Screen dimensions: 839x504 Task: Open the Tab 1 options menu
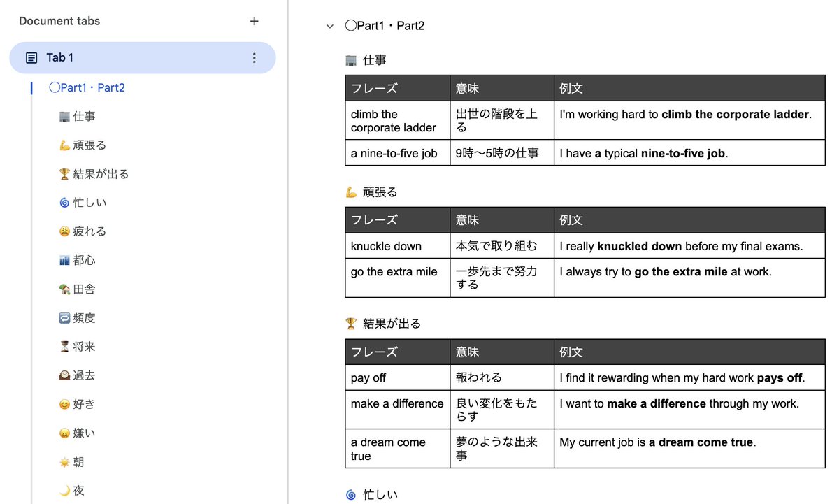click(254, 57)
